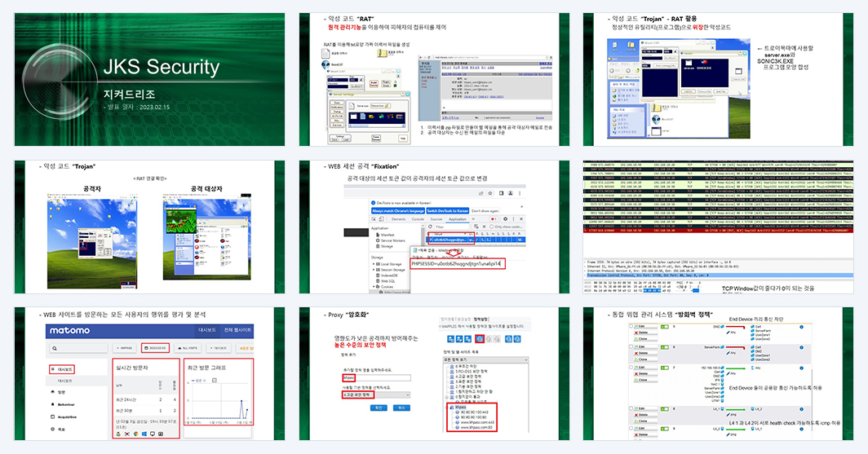Open the Elements tab in DevTools
Viewport: 868px width, 454px height.
[399, 219]
